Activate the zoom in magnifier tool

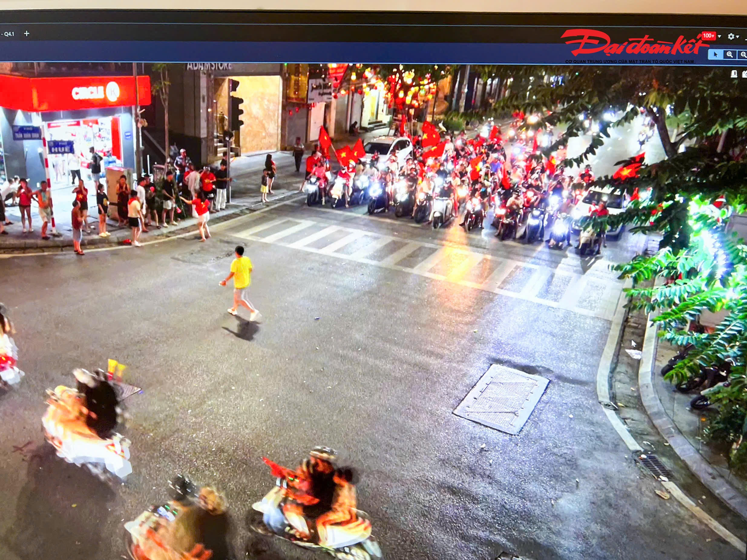730,55
